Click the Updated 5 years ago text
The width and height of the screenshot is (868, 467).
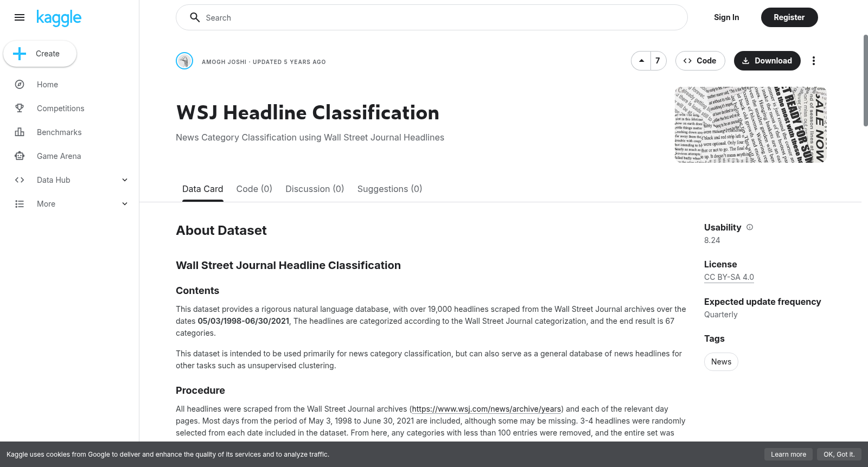(x=289, y=62)
